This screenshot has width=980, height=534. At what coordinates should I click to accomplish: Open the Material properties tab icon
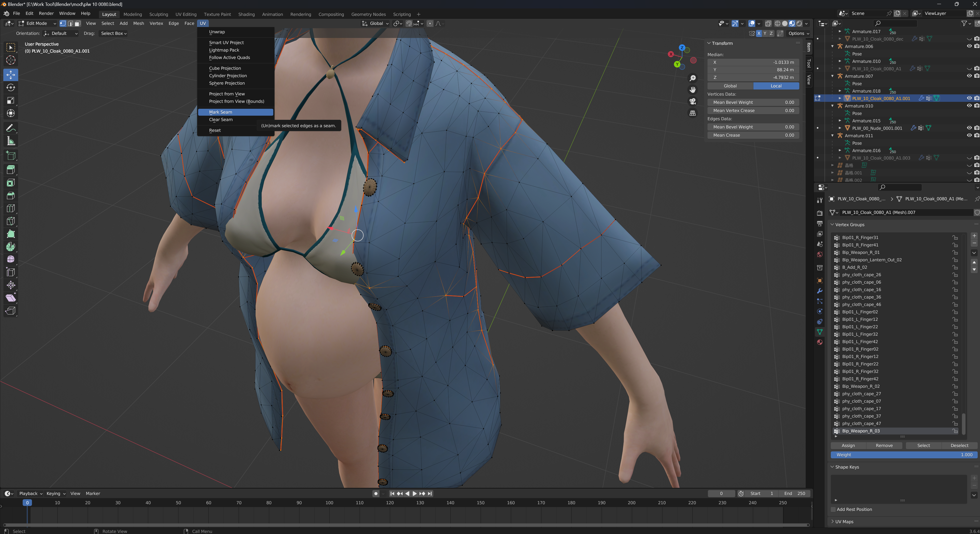(x=820, y=342)
